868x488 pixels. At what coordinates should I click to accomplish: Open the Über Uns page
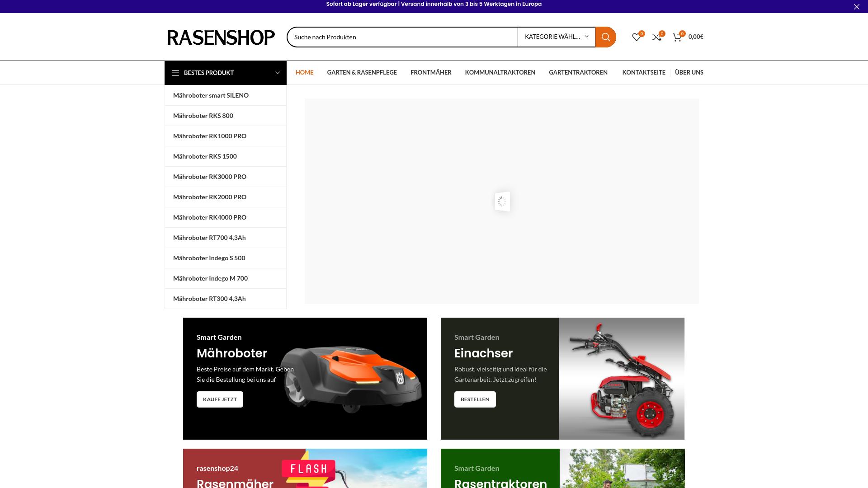(689, 72)
